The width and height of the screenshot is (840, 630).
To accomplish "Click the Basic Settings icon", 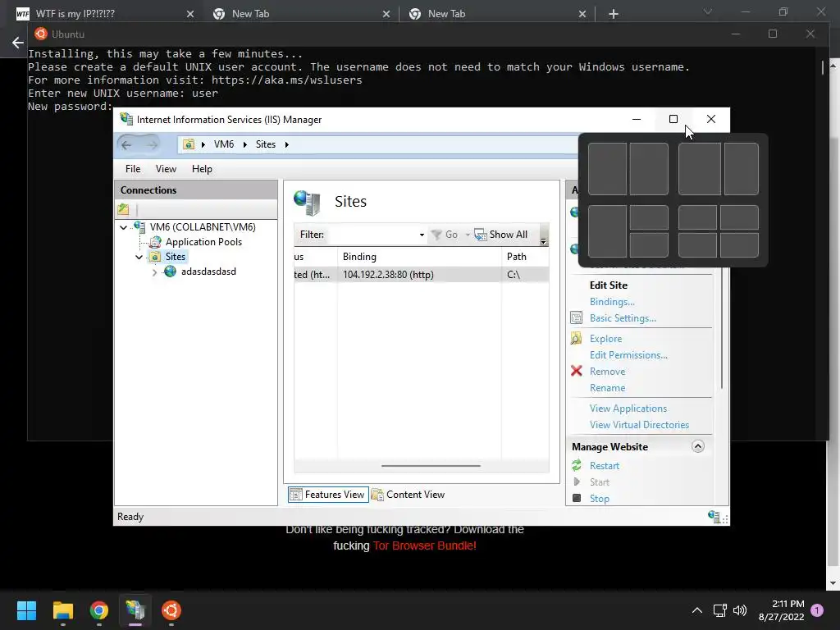I will click(577, 317).
